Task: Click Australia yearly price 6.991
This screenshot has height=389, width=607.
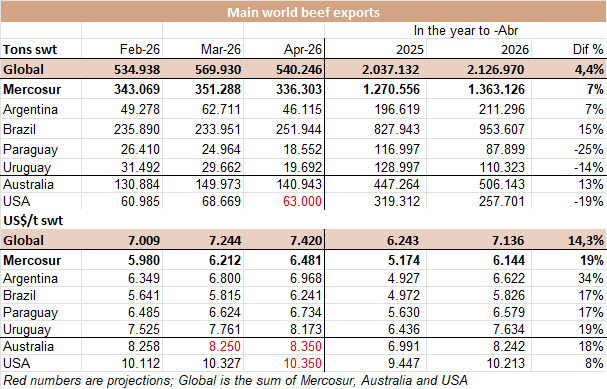Action: 404,346
